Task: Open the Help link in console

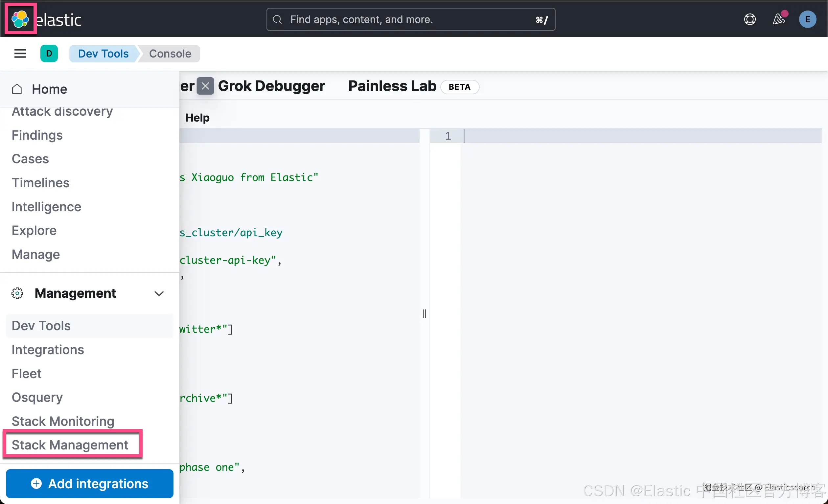Action: point(197,118)
